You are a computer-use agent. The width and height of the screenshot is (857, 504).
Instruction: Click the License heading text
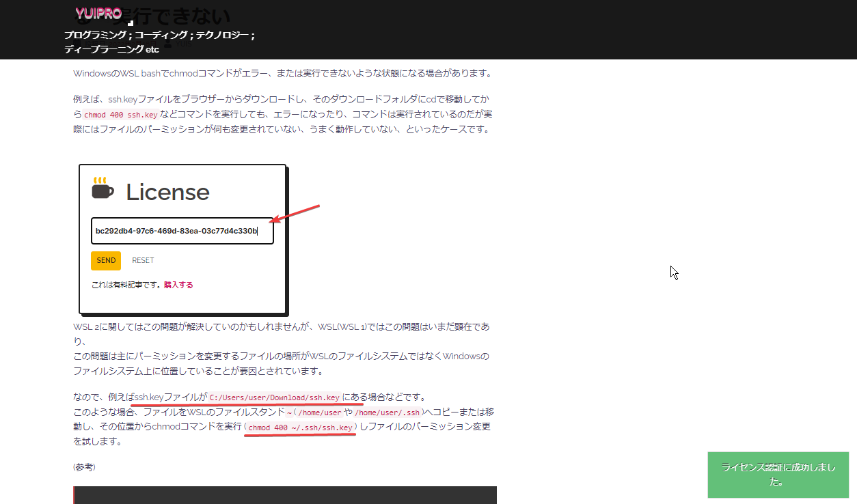click(167, 192)
